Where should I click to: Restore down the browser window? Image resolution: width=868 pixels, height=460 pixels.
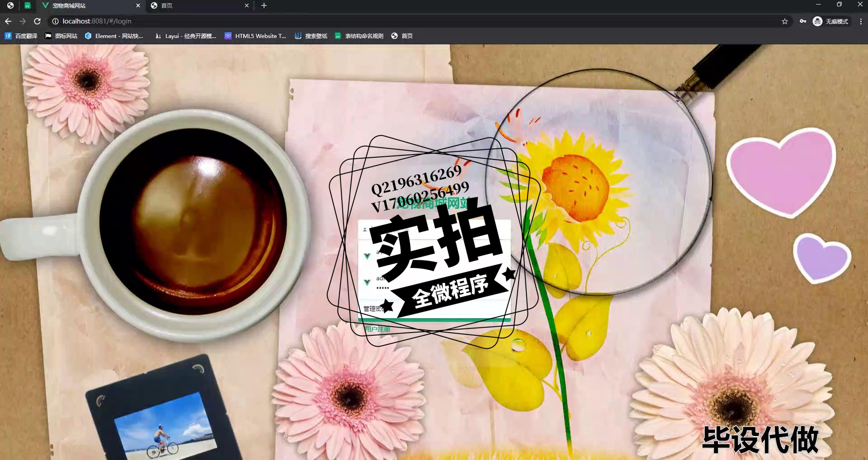point(839,5)
